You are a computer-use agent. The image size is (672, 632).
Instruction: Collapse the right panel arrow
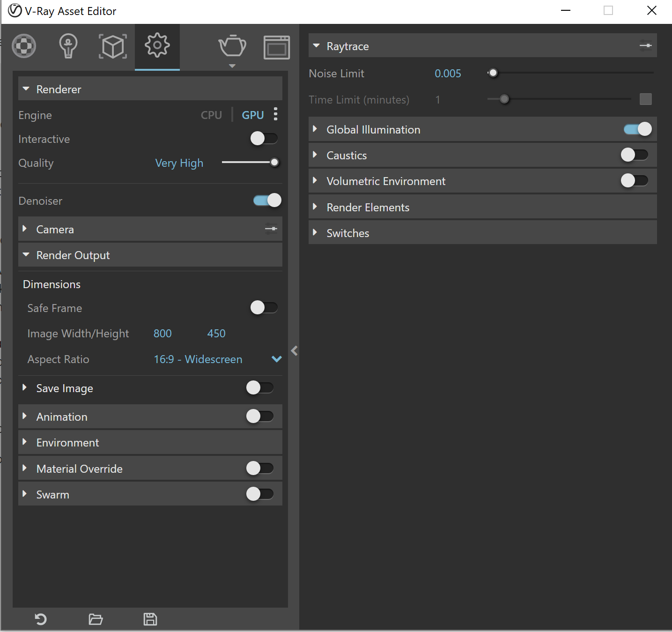pos(294,351)
